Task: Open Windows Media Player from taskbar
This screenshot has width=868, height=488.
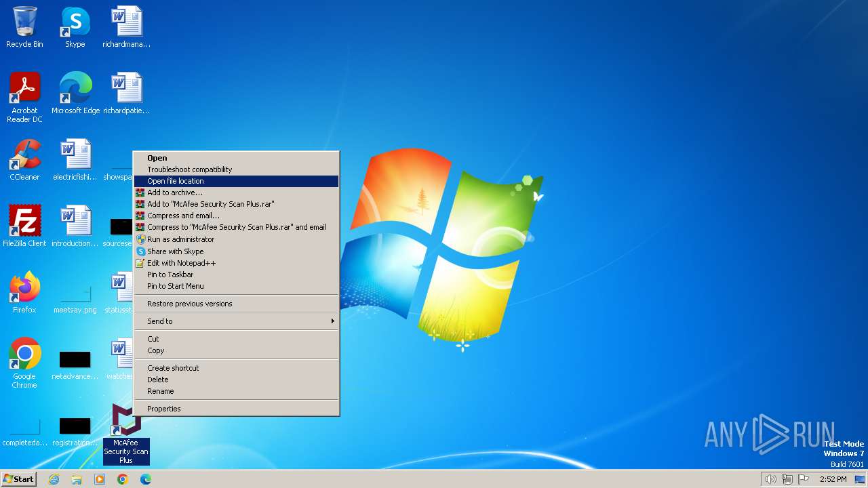Action: coord(100,479)
